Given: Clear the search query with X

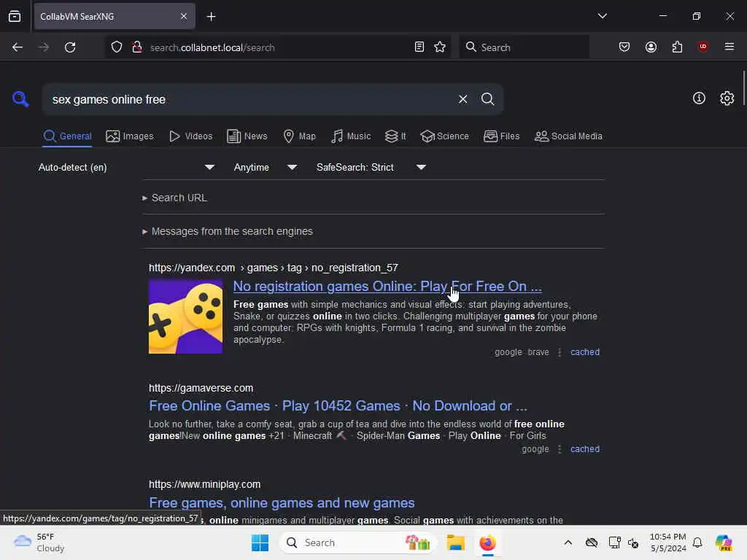Looking at the screenshot, I should (x=462, y=99).
